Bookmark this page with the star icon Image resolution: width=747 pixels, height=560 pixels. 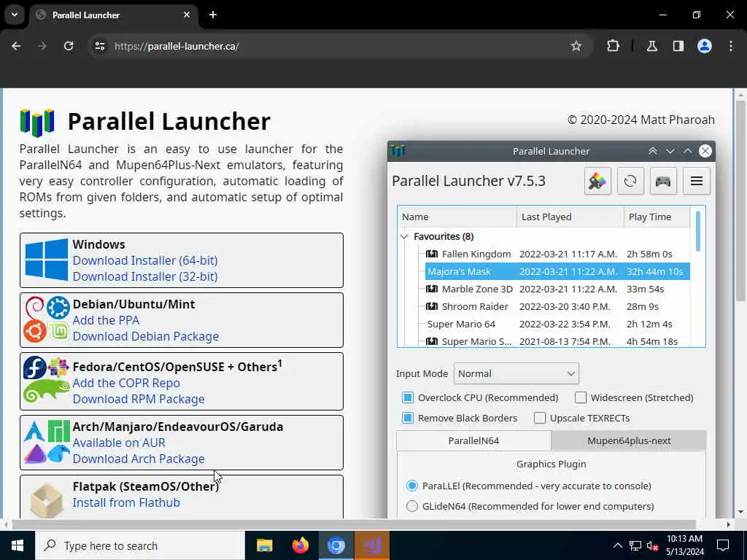(x=576, y=46)
